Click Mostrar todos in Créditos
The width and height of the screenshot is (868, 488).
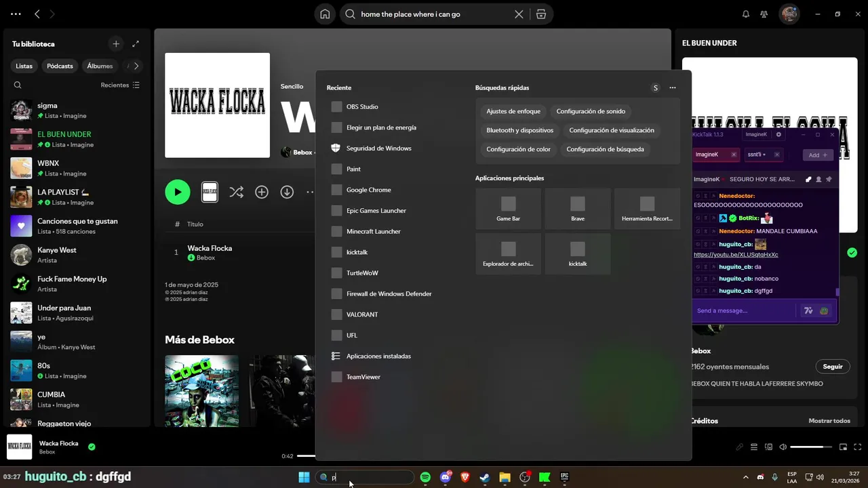tap(829, 421)
